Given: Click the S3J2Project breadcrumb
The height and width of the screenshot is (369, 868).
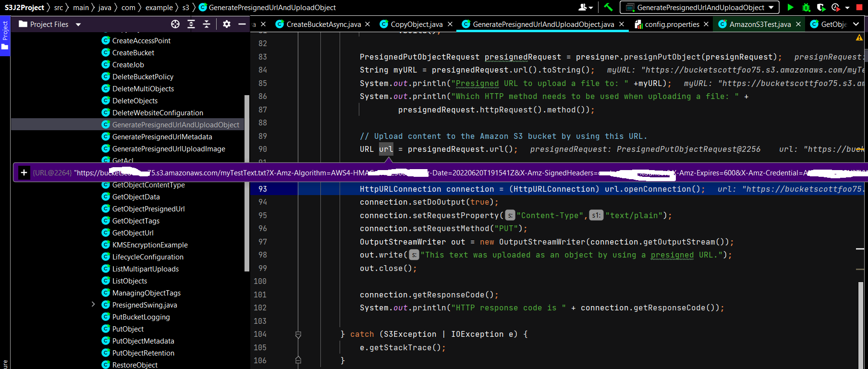Looking at the screenshot, I should coord(24,7).
